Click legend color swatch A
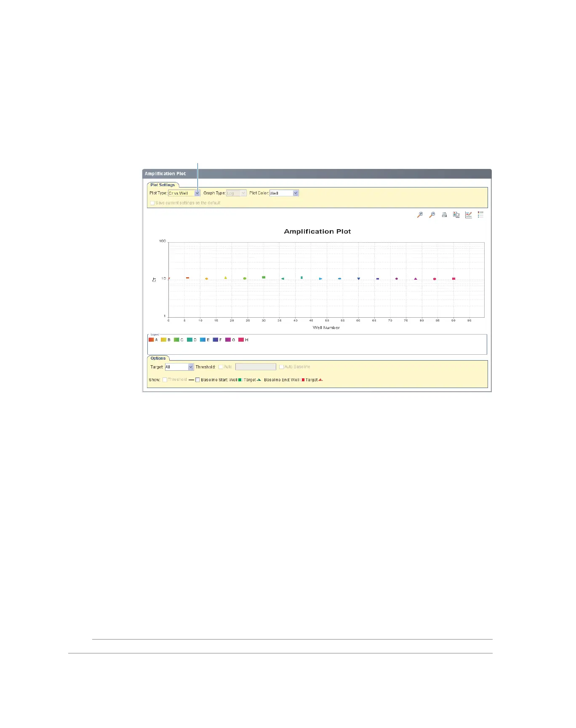 pyautogui.click(x=151, y=340)
